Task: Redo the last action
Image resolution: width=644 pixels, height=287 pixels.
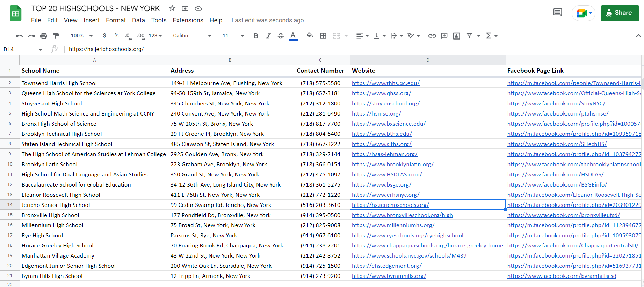Action: (x=31, y=36)
